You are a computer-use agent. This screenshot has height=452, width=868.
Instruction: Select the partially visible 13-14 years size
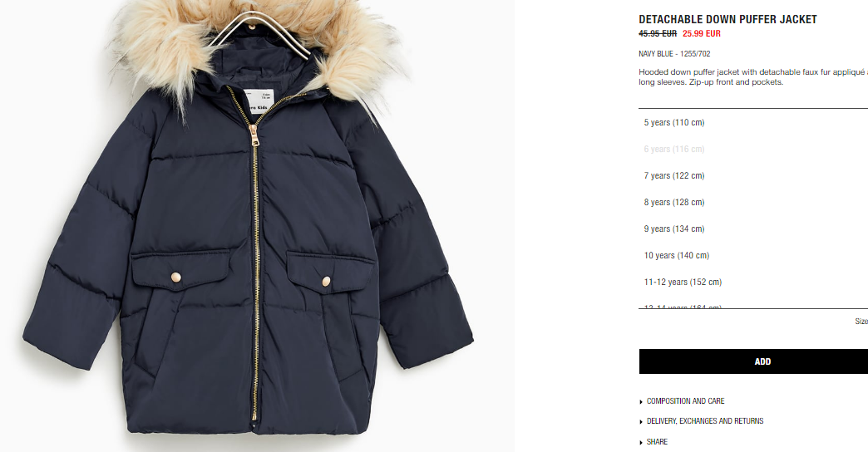(x=753, y=306)
